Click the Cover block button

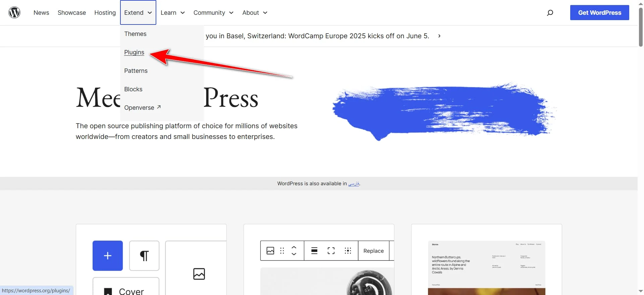coord(126,286)
